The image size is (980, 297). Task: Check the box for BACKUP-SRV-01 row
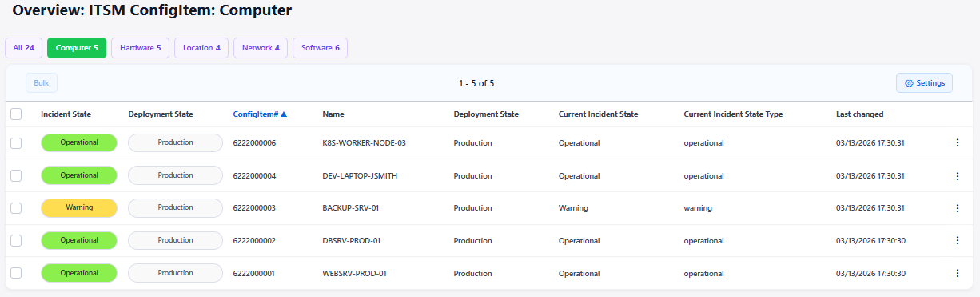pos(16,208)
